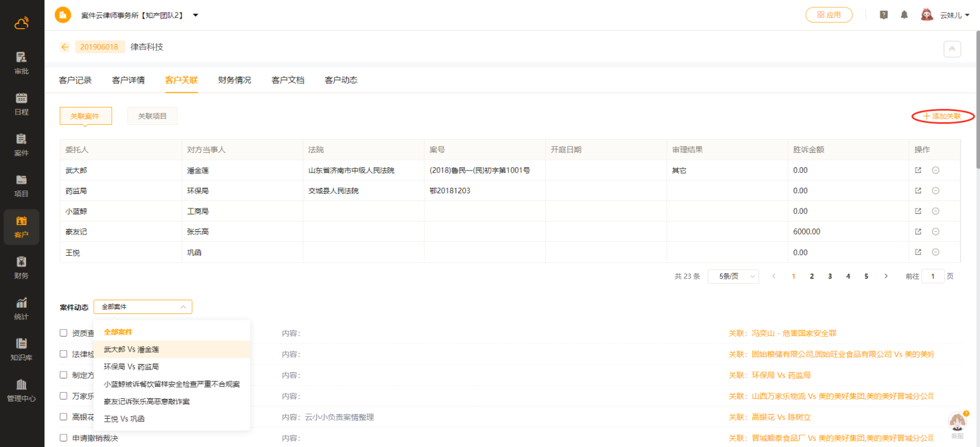
Task: Click the page jump input field
Action: (932, 276)
